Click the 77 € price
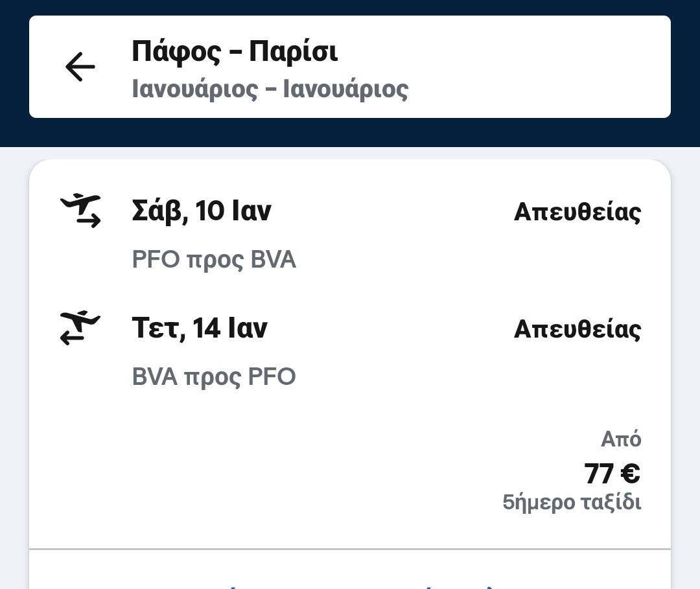700x589 pixels. (611, 474)
